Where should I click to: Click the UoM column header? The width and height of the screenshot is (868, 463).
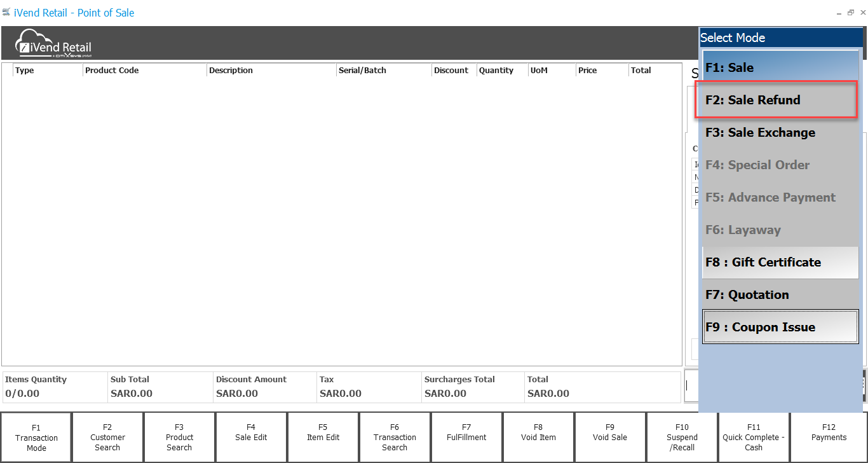(552, 71)
